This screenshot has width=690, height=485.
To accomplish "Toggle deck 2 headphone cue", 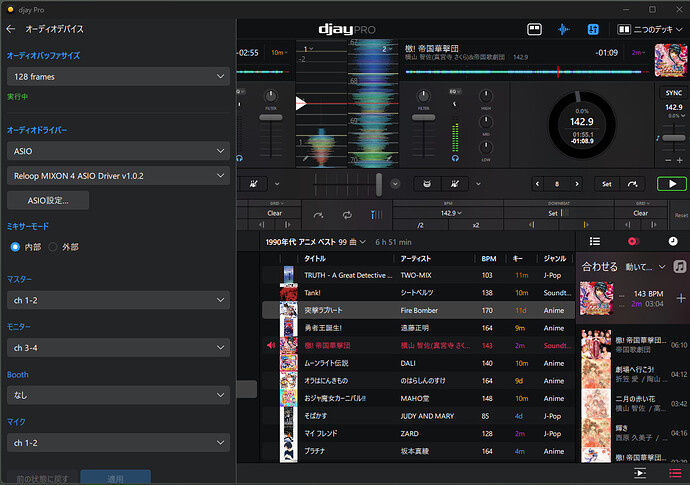I will pos(455,158).
